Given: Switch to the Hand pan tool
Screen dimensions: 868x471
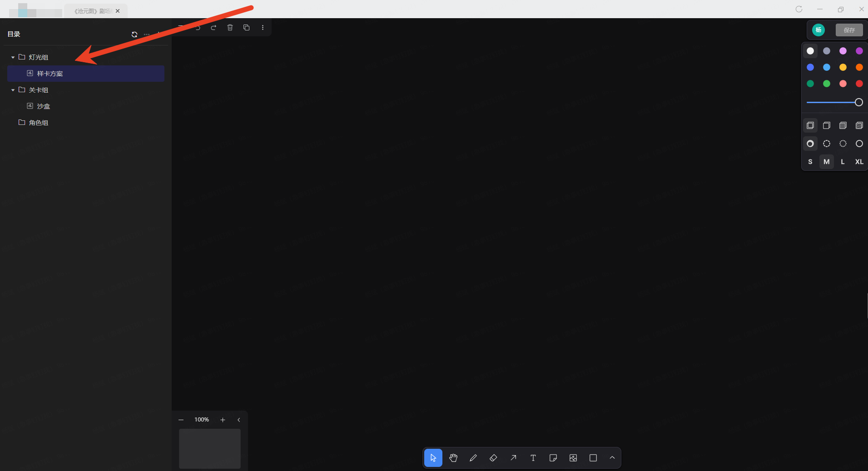Looking at the screenshot, I should point(453,458).
